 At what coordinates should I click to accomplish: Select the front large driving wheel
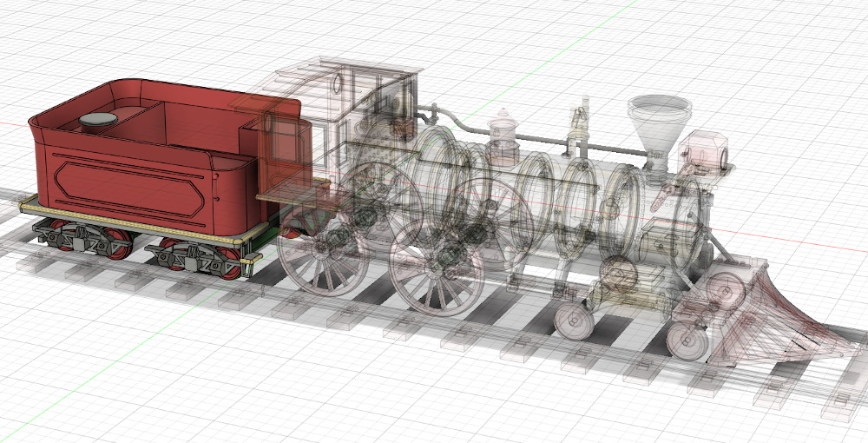437,268
